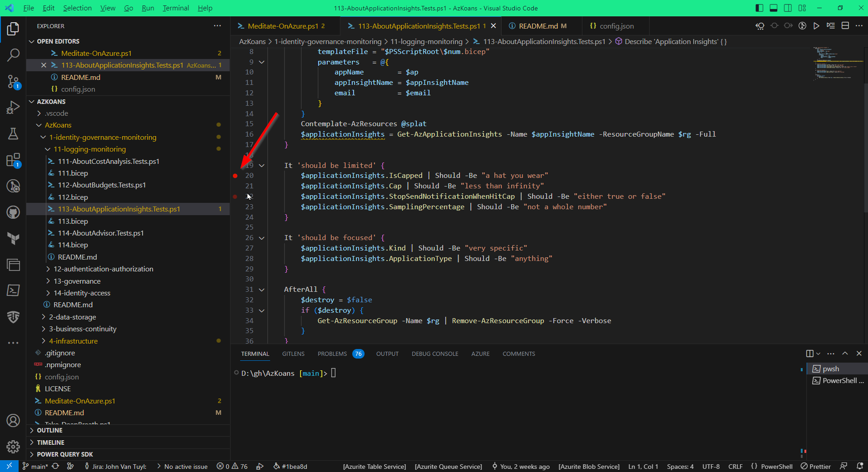The image size is (868, 472).
Task: Open the Manage gear icon
Action: coord(13,447)
